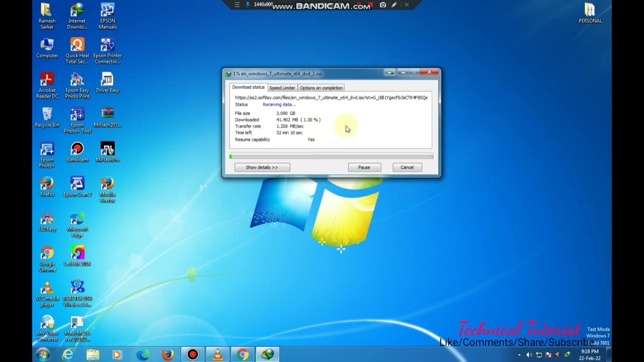The image size is (644, 362).
Task: Cancel the ISO download
Action: tap(407, 167)
